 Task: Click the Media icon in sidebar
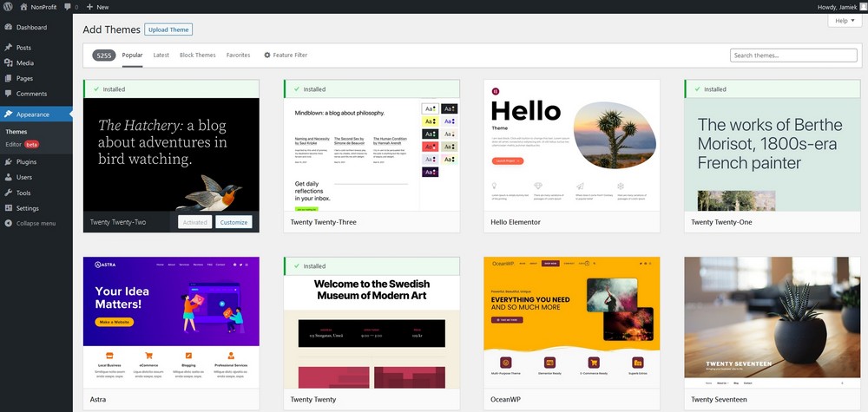coord(9,63)
